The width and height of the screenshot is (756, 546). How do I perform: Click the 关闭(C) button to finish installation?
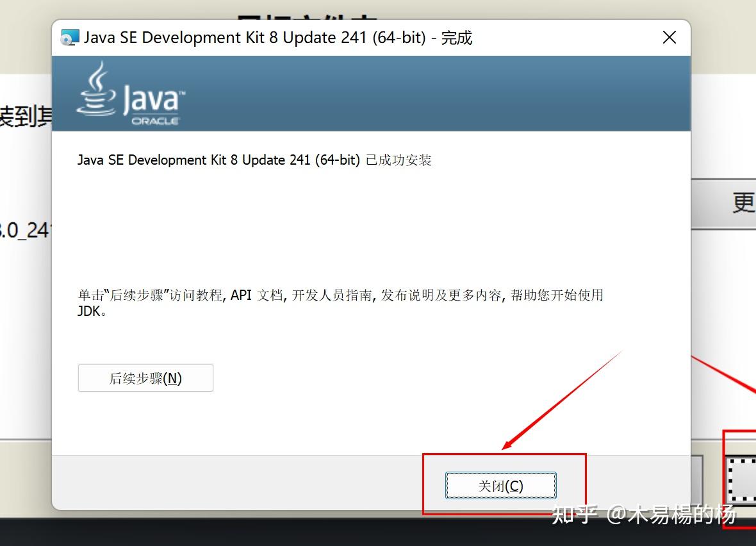tap(500, 485)
